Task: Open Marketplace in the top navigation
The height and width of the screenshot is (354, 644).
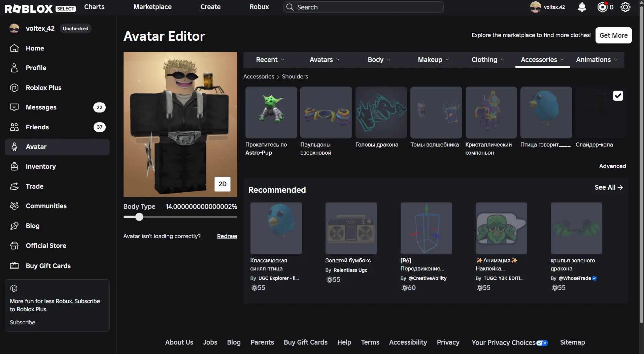Action: (x=152, y=7)
